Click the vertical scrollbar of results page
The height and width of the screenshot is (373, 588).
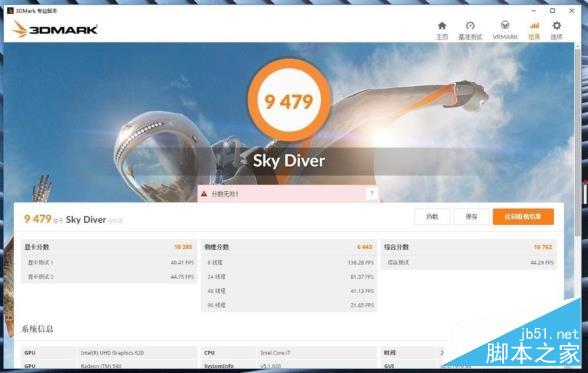tap(578, 142)
